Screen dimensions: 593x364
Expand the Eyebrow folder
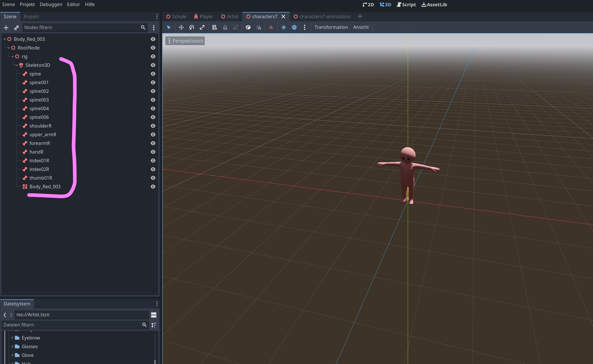point(12,338)
